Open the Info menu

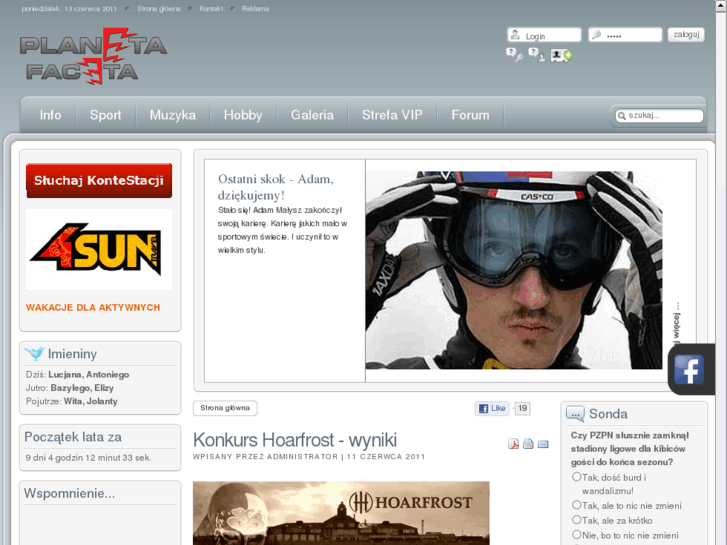(x=50, y=115)
